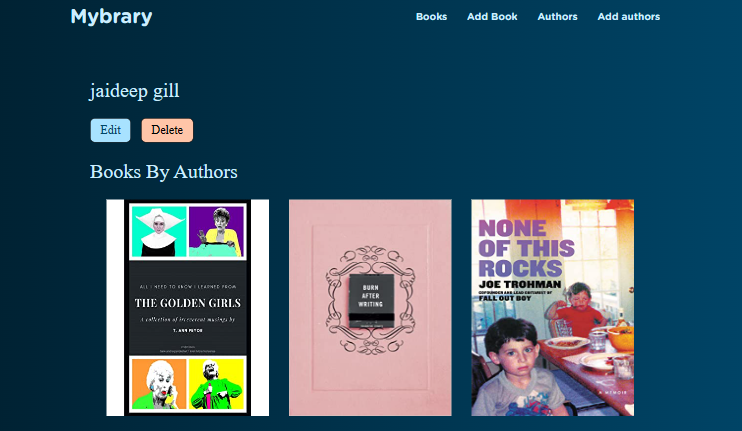Screen dimensions: 742x431
Task: Click the Books By Authors heading
Action: pos(164,172)
